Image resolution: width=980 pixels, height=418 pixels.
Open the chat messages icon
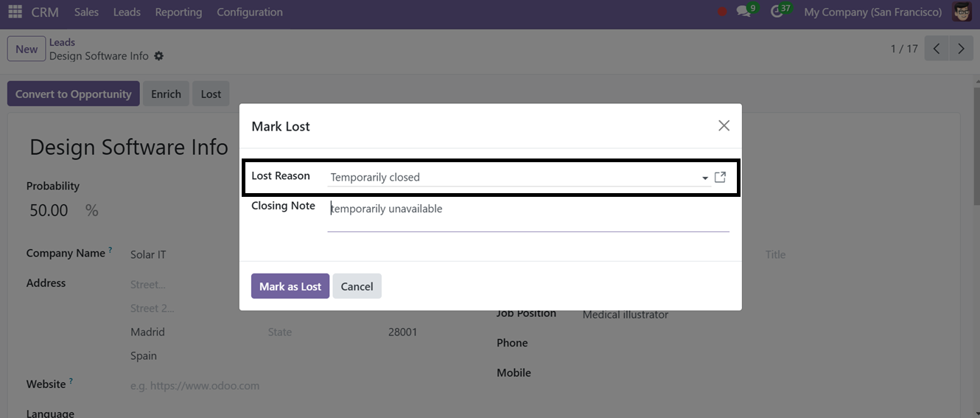(x=743, y=12)
